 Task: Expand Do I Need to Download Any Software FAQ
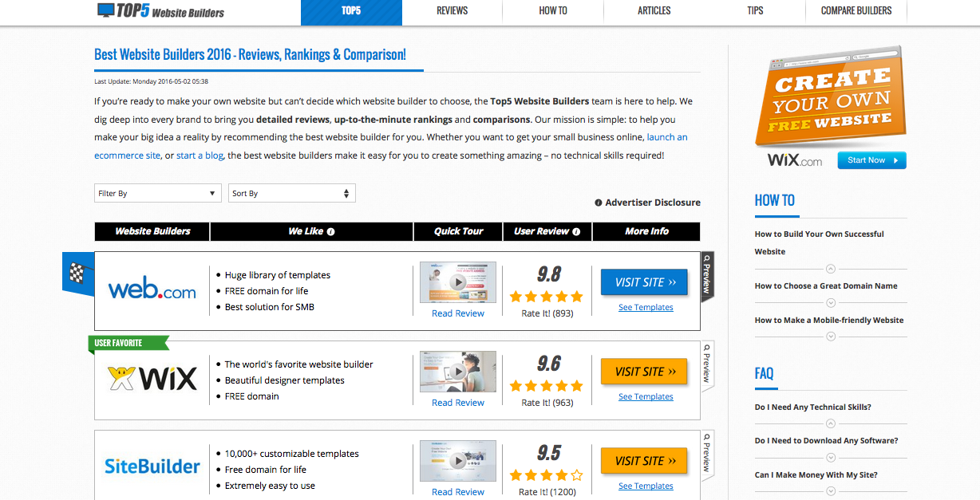(831, 458)
